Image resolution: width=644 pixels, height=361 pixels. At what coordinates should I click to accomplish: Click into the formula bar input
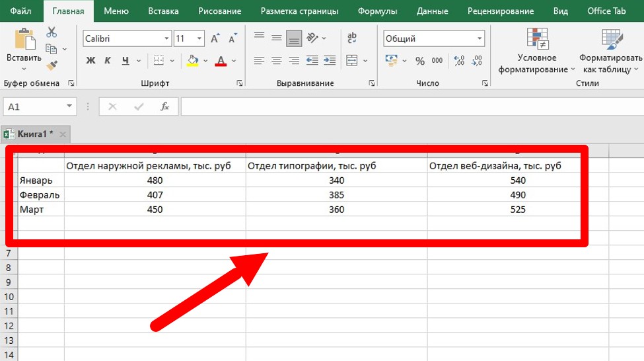click(412, 107)
